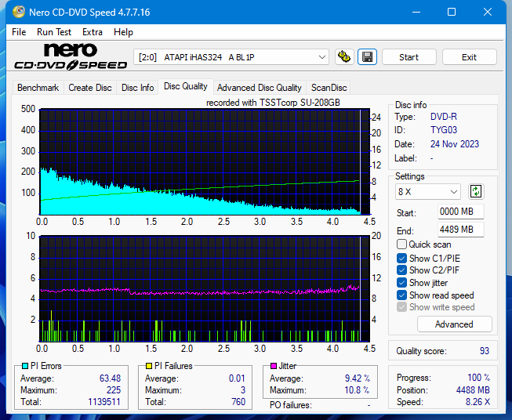Click the yellow PI Failures color swatch
Screen dimensions: 512x420
point(149,366)
